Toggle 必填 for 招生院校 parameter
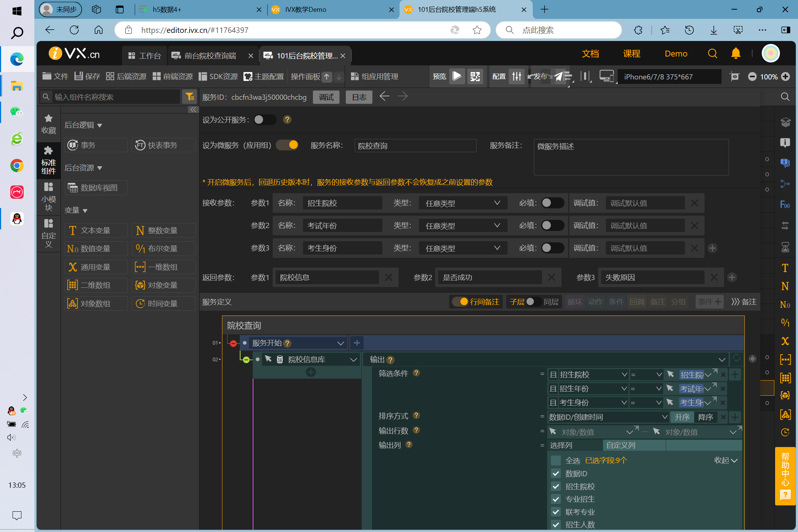 click(x=553, y=203)
